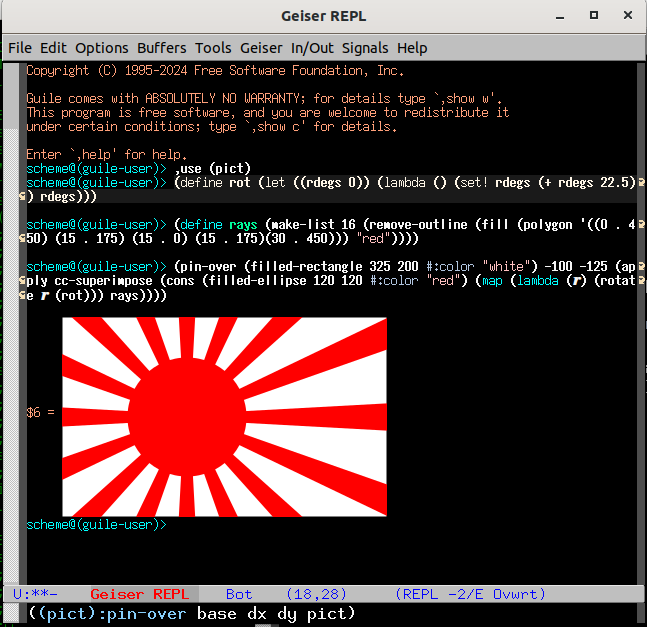Open the Tools menu
The width and height of the screenshot is (647, 627).
213,48
